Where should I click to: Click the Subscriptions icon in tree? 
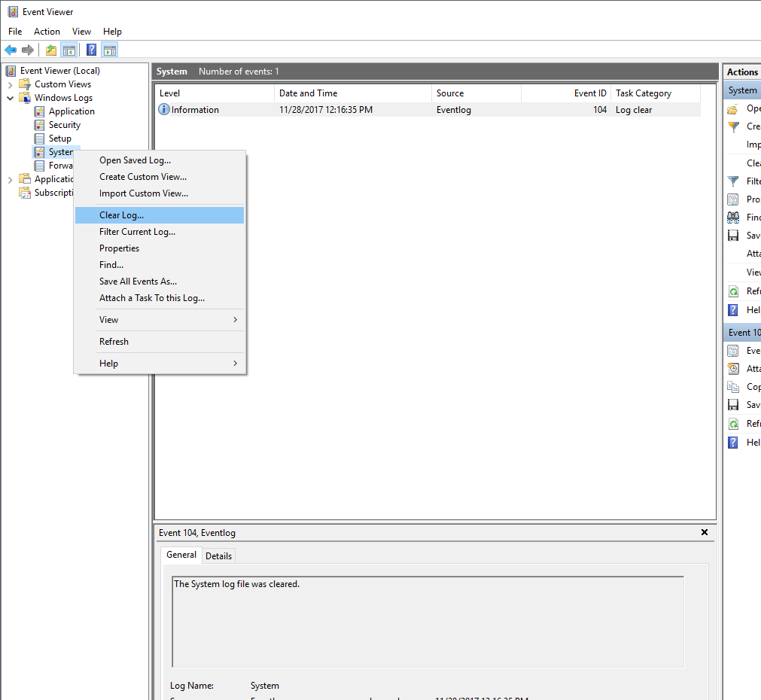click(x=25, y=193)
